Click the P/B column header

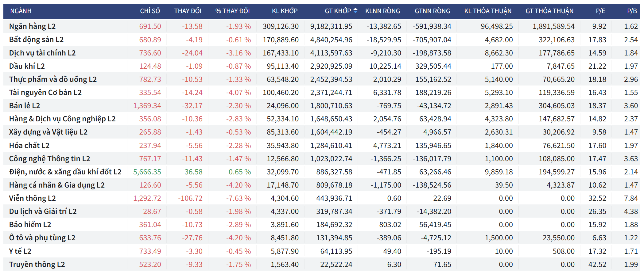point(632,11)
